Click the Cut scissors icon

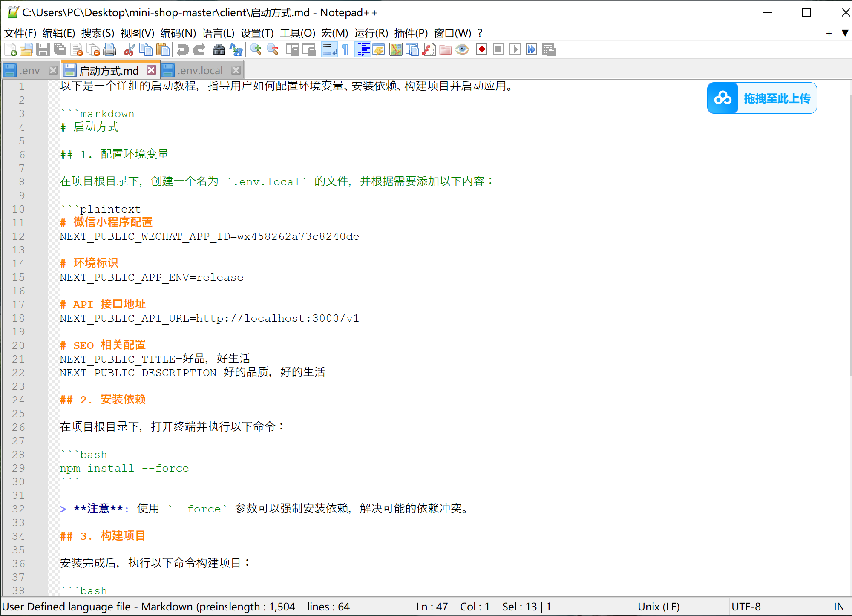pos(129,50)
